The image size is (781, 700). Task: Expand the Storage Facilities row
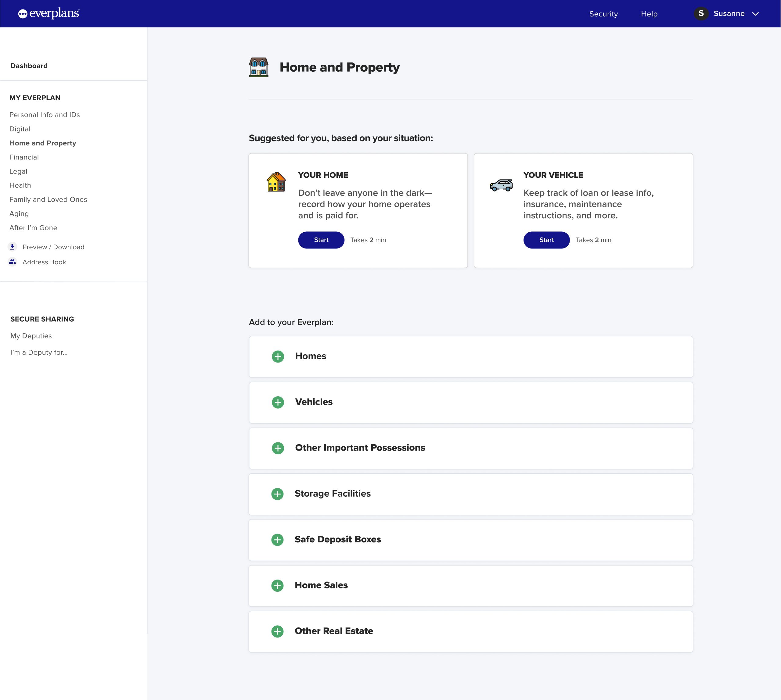pos(471,494)
